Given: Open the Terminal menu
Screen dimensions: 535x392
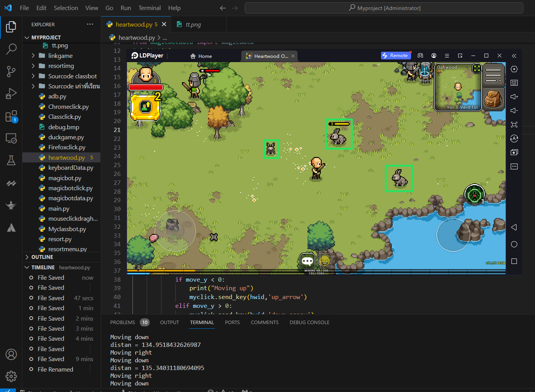Looking at the screenshot, I should click(x=149, y=8).
